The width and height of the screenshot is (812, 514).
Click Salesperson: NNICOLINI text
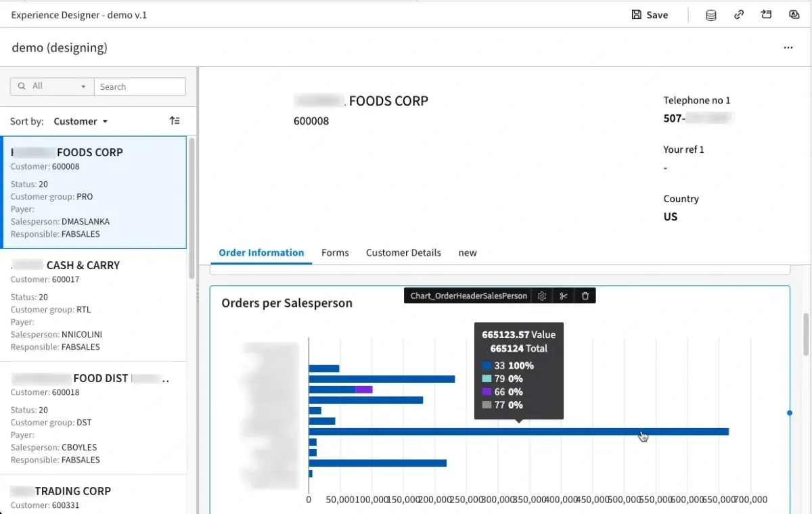[x=56, y=335]
